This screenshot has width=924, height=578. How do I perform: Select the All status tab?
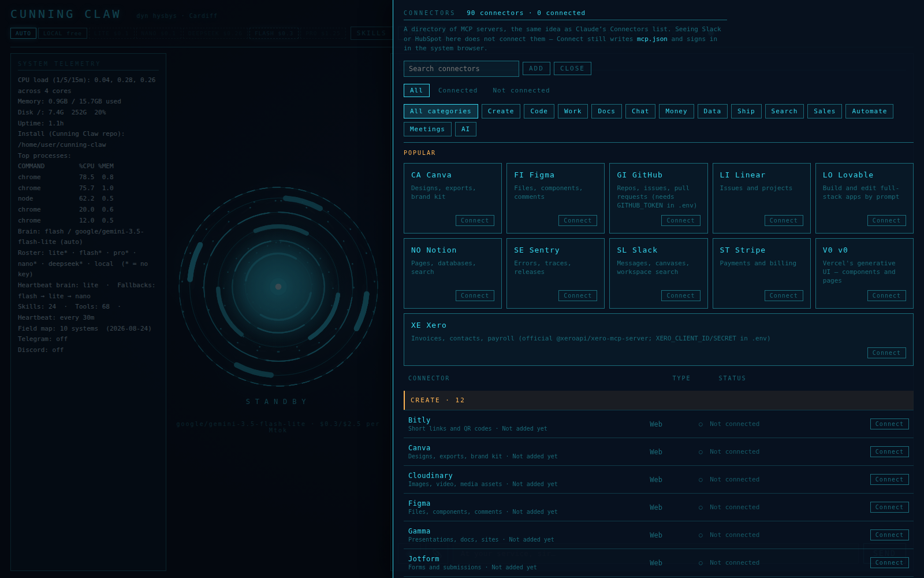pos(416,91)
